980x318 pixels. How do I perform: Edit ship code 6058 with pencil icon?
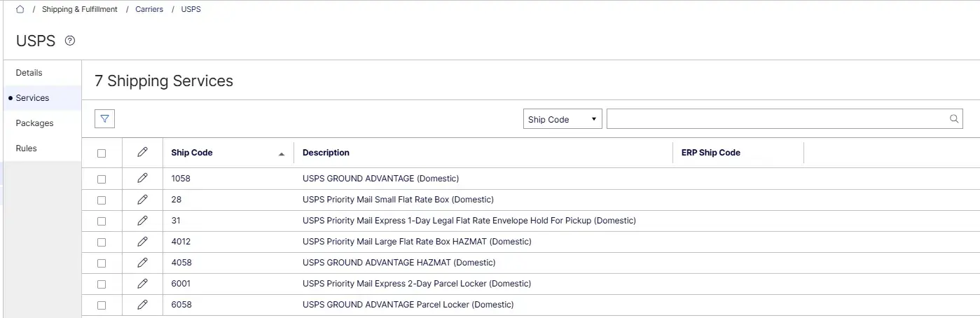pos(143,305)
